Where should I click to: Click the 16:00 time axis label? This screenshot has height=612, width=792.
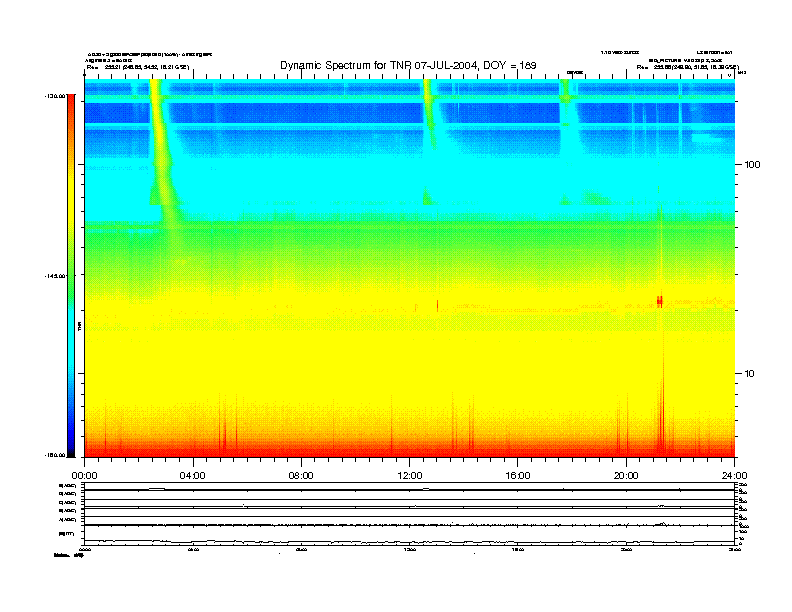tap(518, 476)
